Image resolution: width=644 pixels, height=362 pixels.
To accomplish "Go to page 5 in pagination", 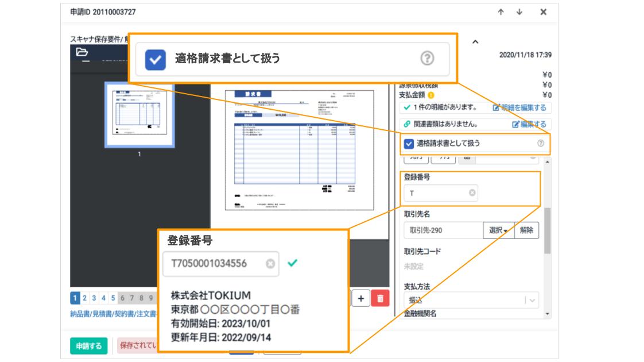I will coord(112,298).
